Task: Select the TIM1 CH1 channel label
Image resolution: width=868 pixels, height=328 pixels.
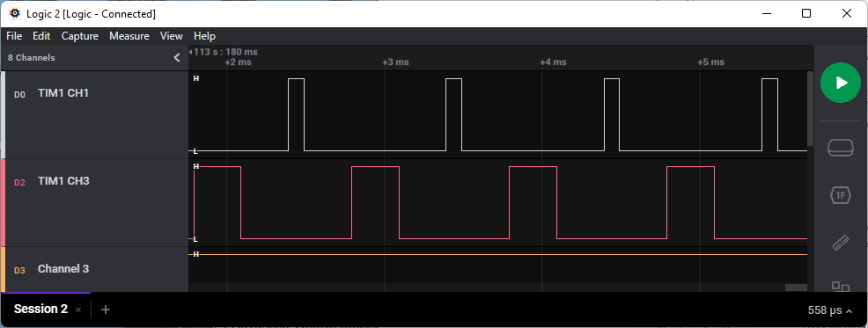Action: (x=63, y=93)
